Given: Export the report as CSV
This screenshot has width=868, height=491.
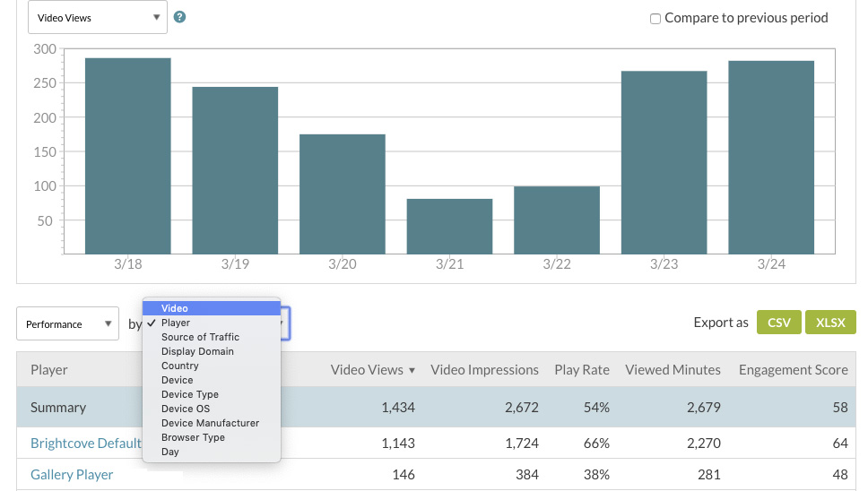Looking at the screenshot, I should pyautogui.click(x=778, y=323).
